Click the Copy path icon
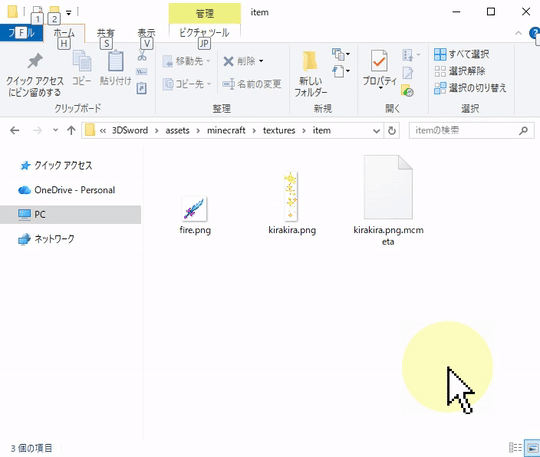 [142, 72]
